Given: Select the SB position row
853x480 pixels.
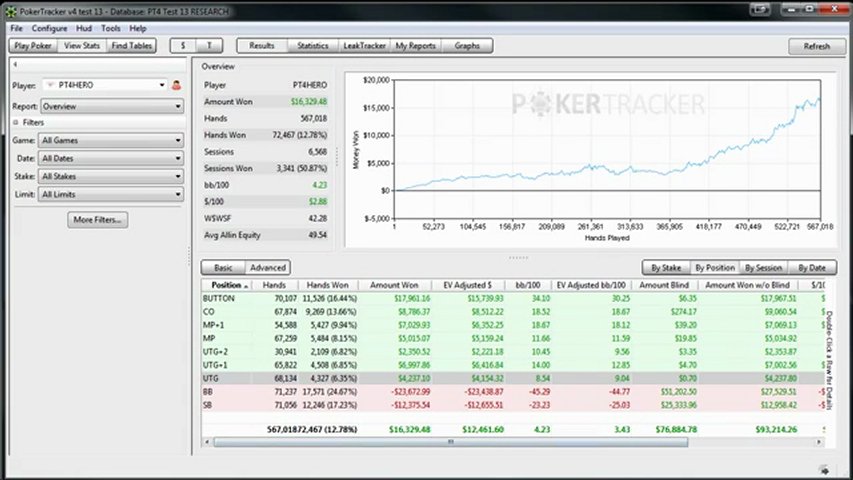Looking at the screenshot, I should [x=513, y=405].
